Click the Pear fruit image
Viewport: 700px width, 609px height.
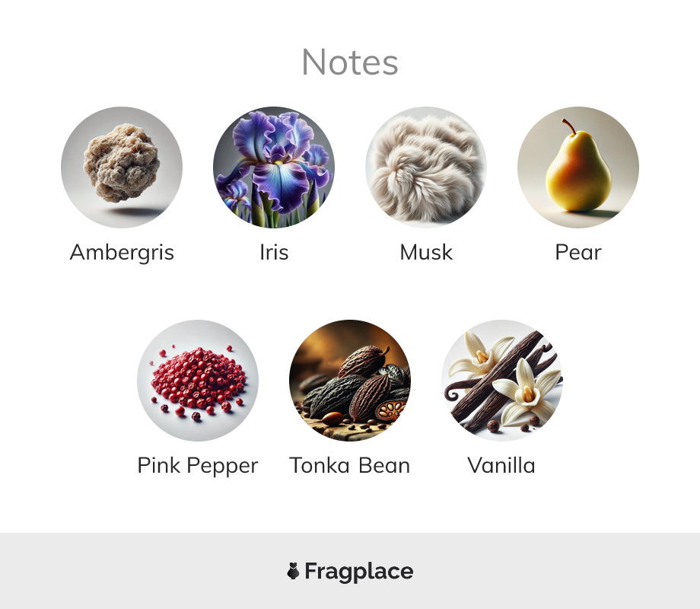click(578, 167)
